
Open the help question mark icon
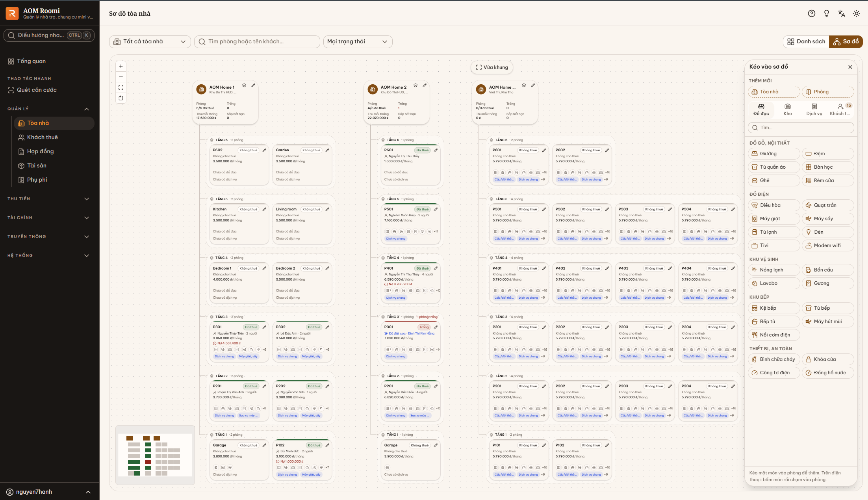tap(812, 13)
